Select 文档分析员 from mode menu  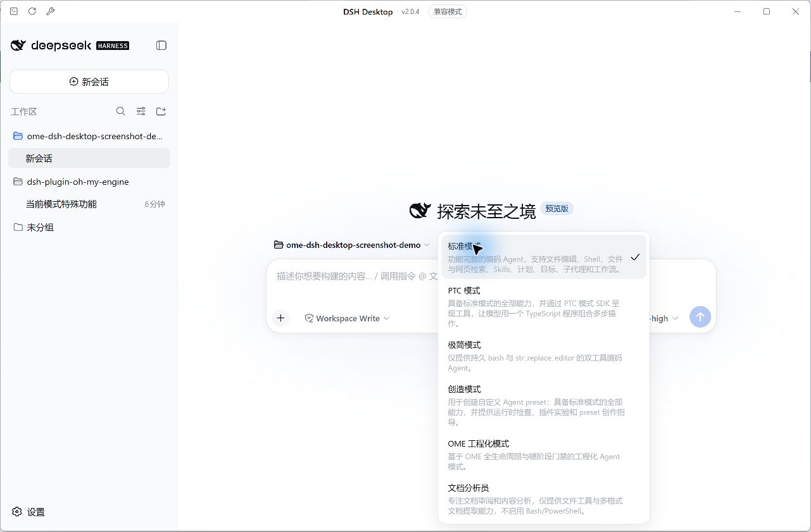pos(544,499)
